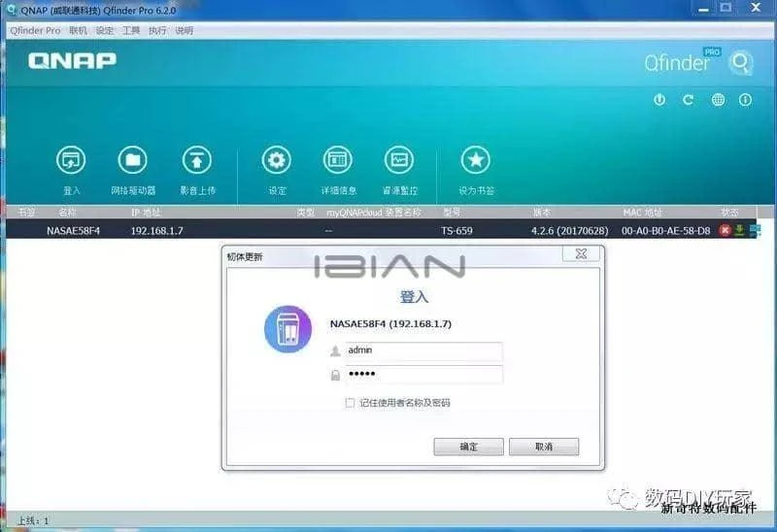
Task: Click the Qfinder search magnifier icon
Action: (x=741, y=63)
